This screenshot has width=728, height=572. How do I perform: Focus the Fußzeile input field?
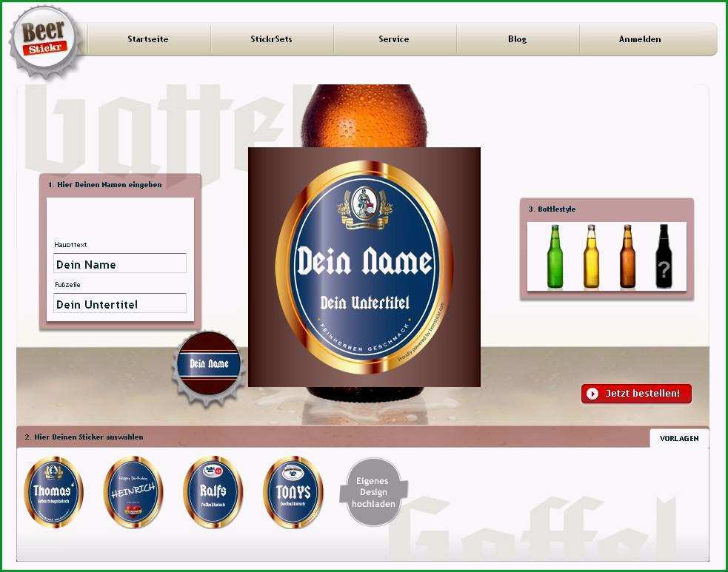click(x=120, y=303)
